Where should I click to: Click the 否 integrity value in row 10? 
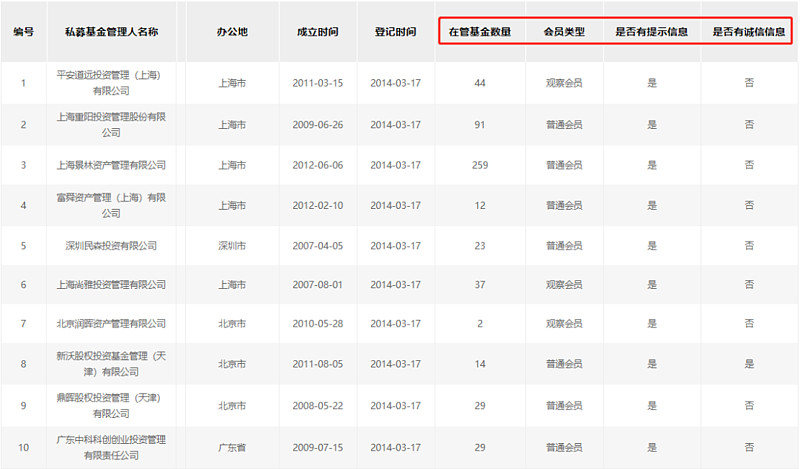coord(748,447)
